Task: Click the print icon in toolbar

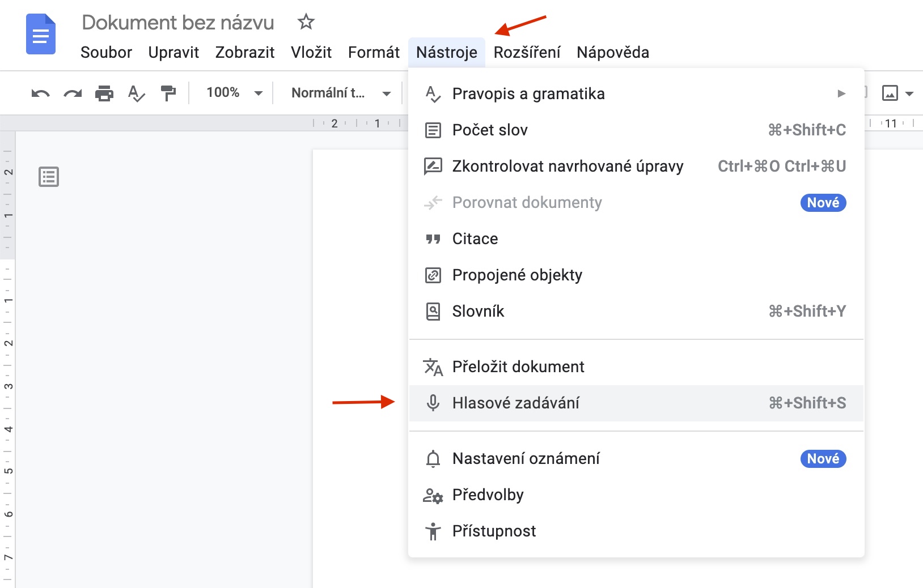Action: click(x=104, y=93)
